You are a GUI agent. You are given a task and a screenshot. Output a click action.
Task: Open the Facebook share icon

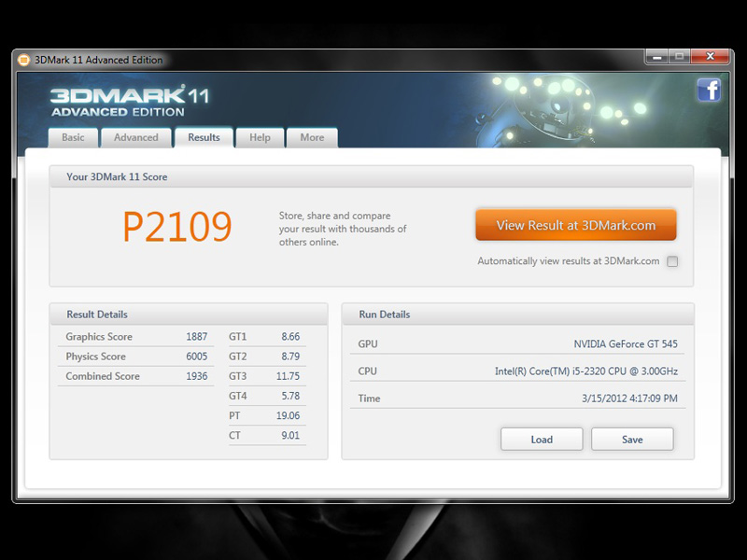(x=709, y=90)
